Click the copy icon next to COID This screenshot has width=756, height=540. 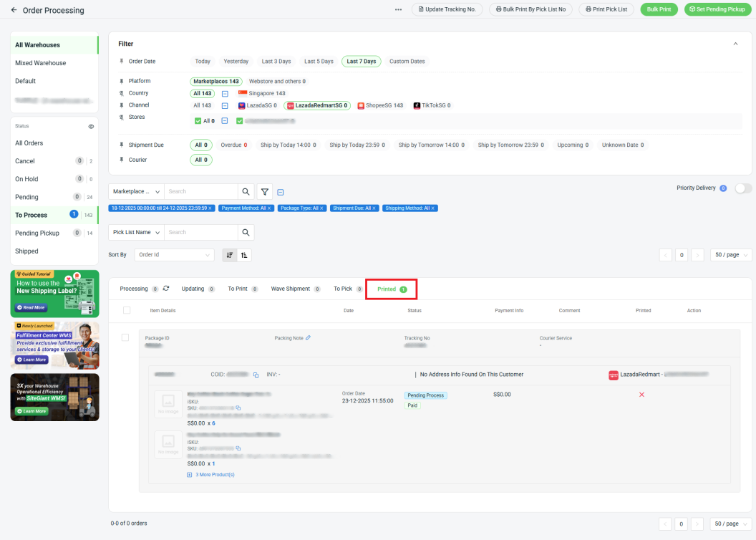[x=256, y=375]
